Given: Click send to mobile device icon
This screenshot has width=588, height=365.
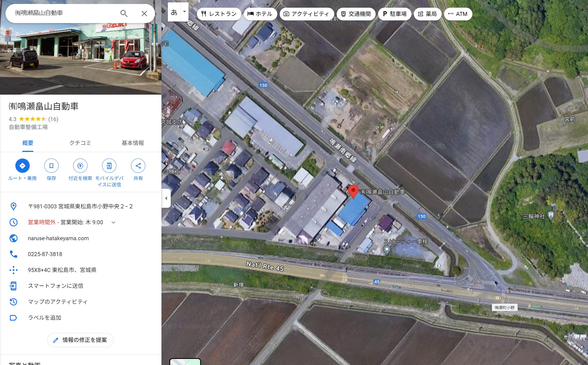Looking at the screenshot, I should click(x=109, y=166).
